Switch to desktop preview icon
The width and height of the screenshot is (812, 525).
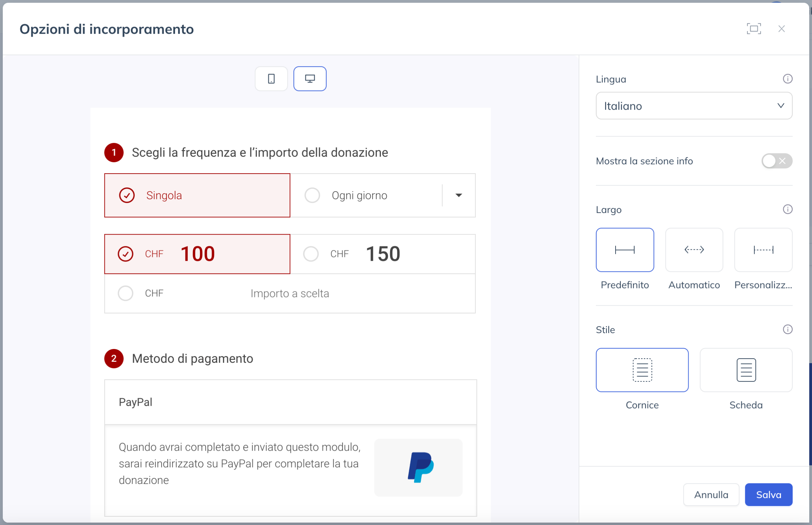tap(310, 79)
